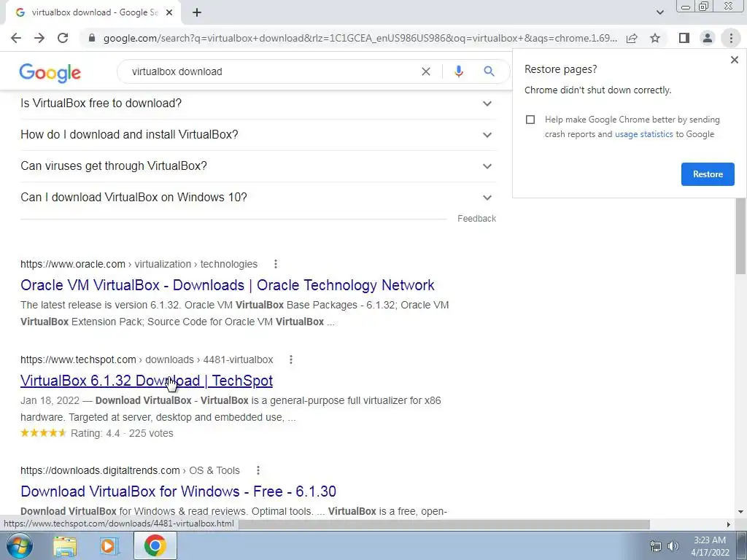The height and width of the screenshot is (560, 747).
Task: Open Chrome's three-dot menu
Action: (731, 38)
